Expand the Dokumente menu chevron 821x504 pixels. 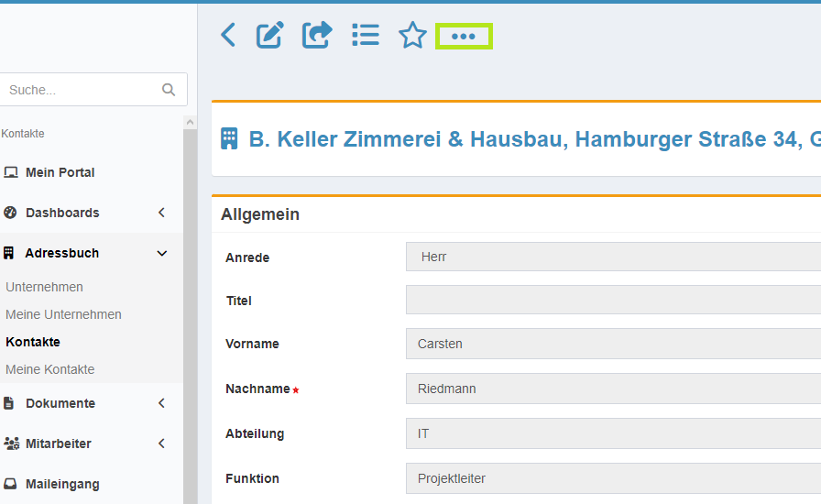[x=162, y=403]
